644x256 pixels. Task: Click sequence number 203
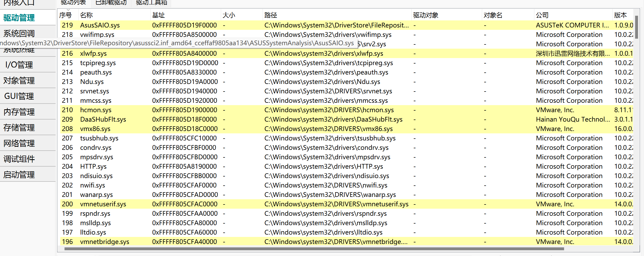67,176
